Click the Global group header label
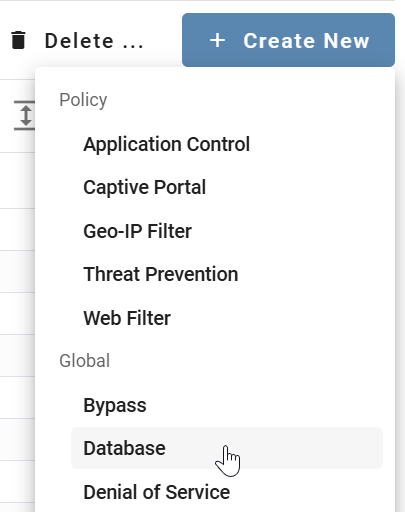 85,361
